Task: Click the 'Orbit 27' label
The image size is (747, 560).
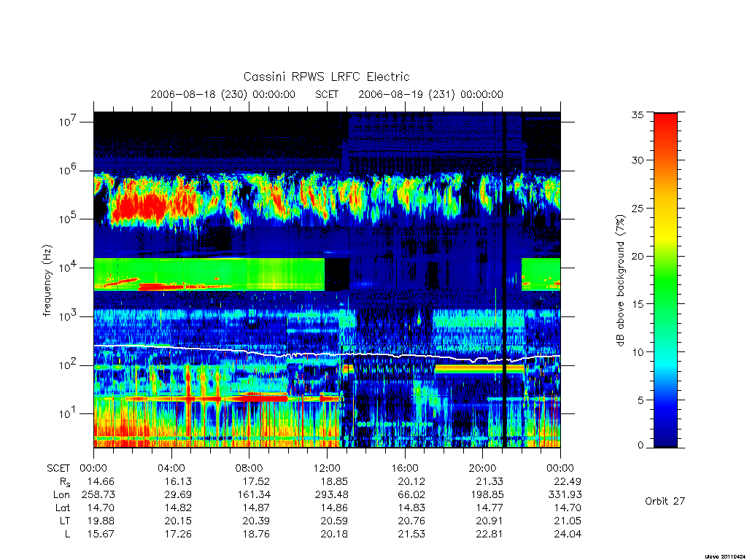Action: coord(665,501)
